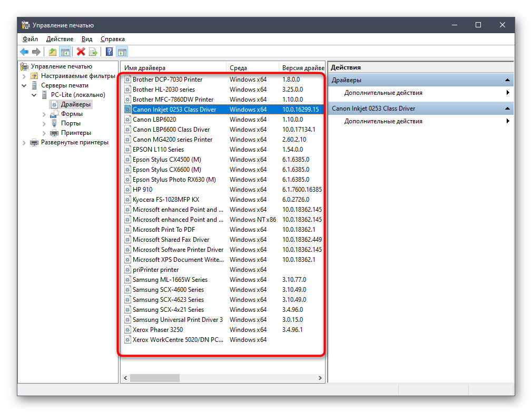The image size is (532, 413).
Task: Select Порты in the tree
Action: [70, 123]
